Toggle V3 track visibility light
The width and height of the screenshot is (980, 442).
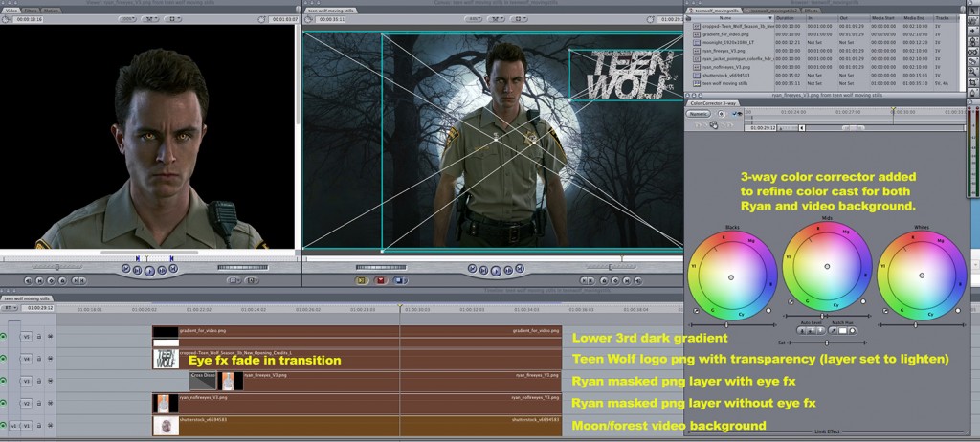pyautogui.click(x=3, y=380)
